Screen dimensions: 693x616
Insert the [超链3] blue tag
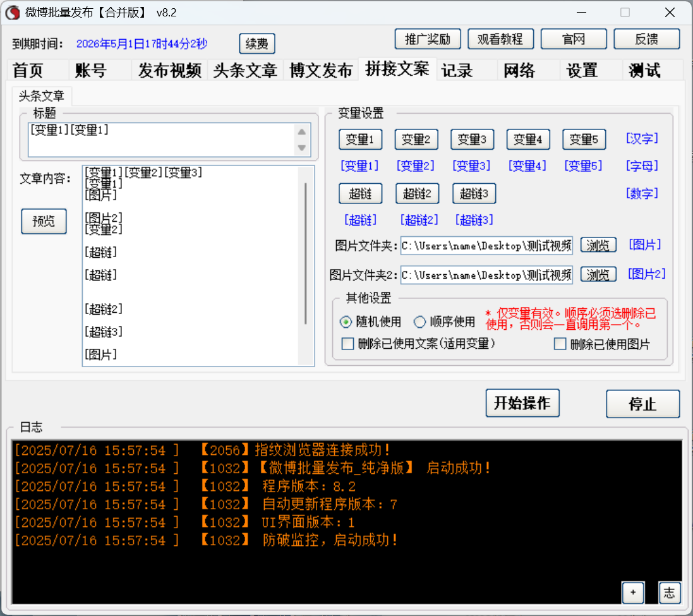474,220
